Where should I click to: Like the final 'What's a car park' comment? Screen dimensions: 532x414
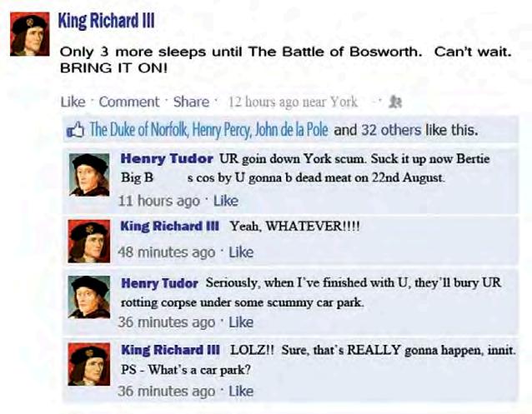[x=241, y=392]
